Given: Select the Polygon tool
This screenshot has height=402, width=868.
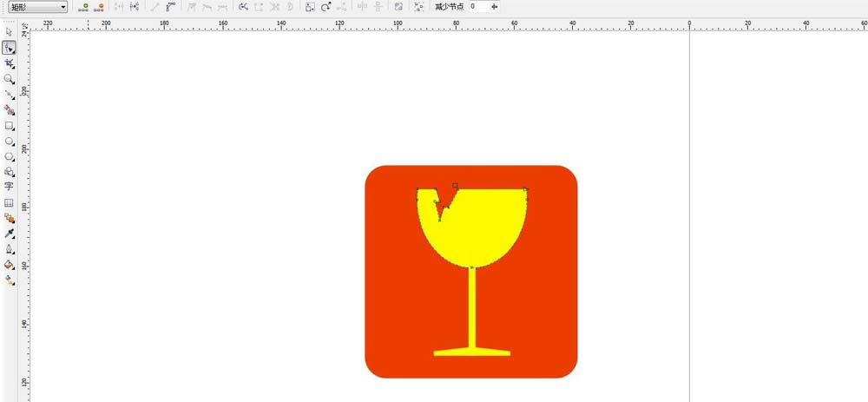Looking at the screenshot, I should [9, 156].
